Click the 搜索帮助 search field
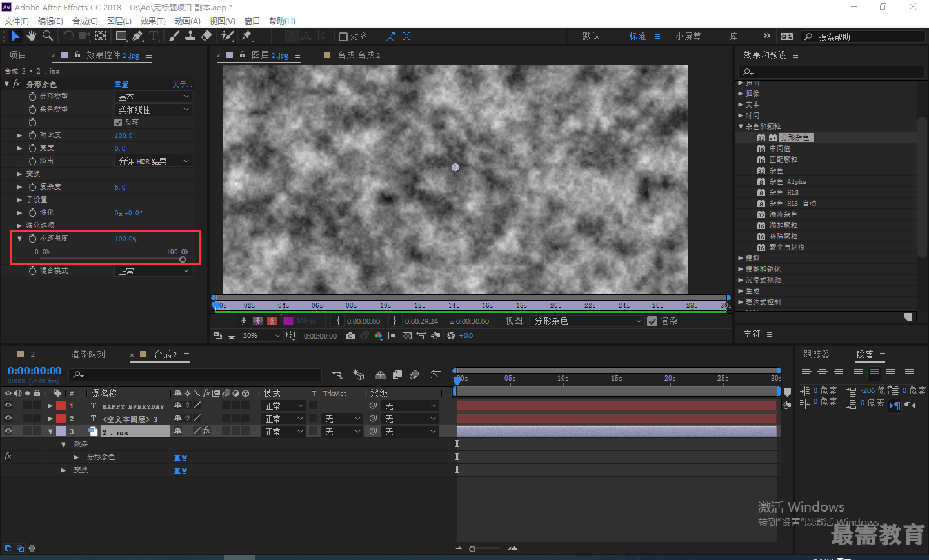This screenshot has height=560, width=929. coord(863,37)
